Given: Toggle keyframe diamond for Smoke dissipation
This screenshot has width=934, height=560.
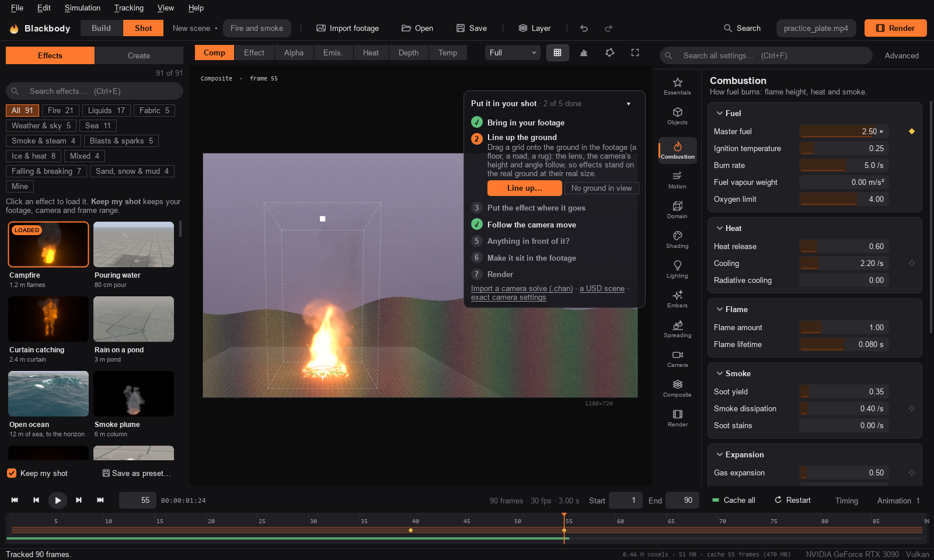Looking at the screenshot, I should [912, 408].
